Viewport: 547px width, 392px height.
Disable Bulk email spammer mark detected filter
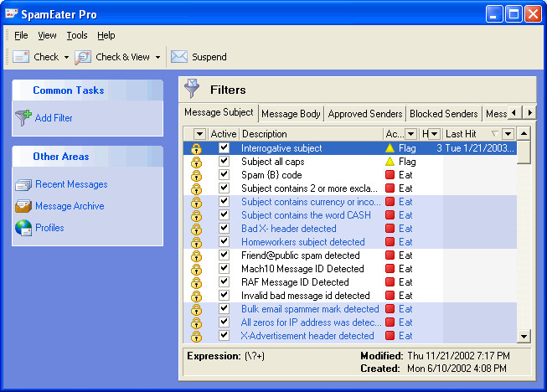[x=224, y=308]
